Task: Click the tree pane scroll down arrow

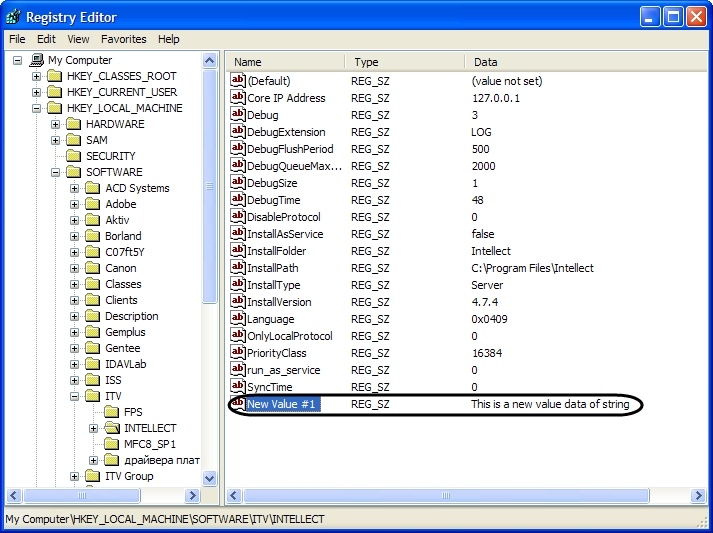Action: click(x=210, y=478)
